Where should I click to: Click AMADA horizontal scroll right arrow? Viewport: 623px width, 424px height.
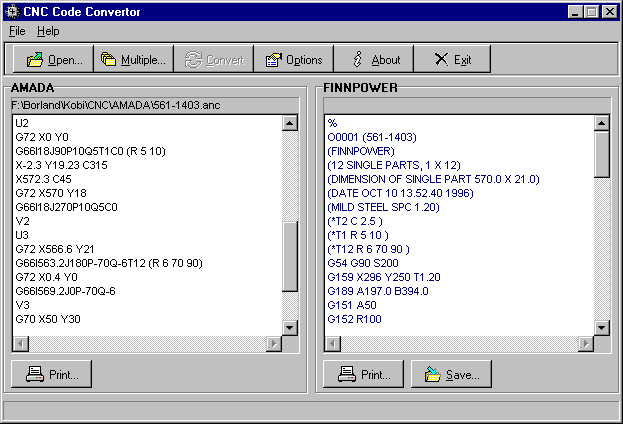pos(274,343)
